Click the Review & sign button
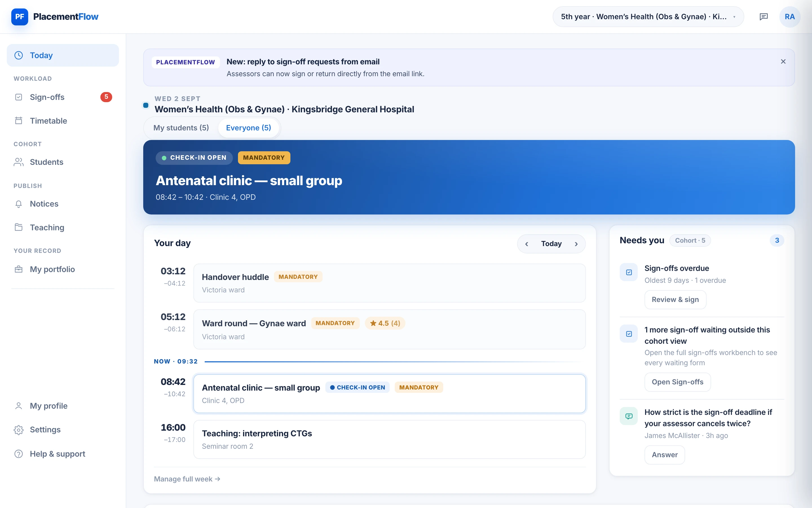 pyautogui.click(x=675, y=299)
